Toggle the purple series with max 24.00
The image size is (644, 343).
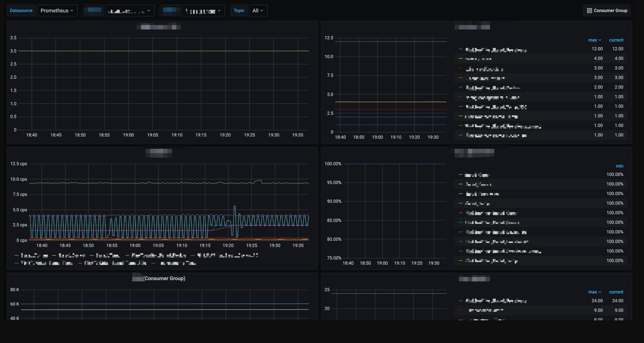496,301
